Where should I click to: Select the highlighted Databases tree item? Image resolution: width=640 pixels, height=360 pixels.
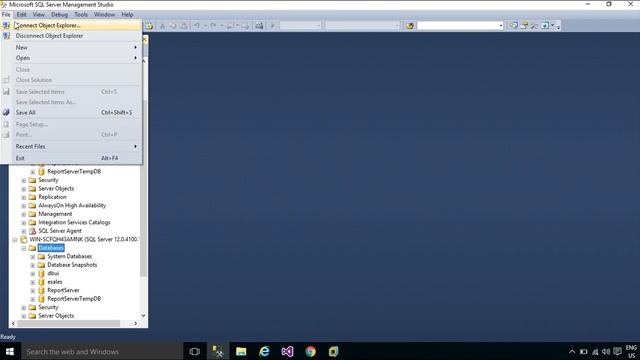[x=51, y=248]
